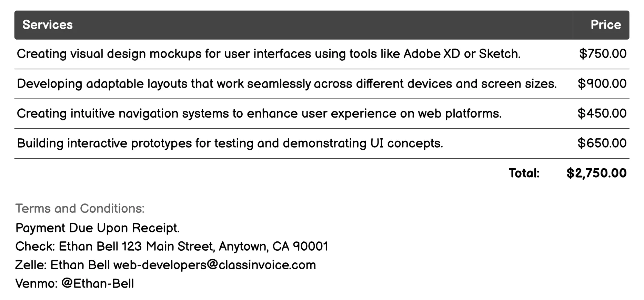Viewport: 644px width, 300px height.
Task: Click the @Ethan-Bell Venmo handle
Action: click(98, 284)
